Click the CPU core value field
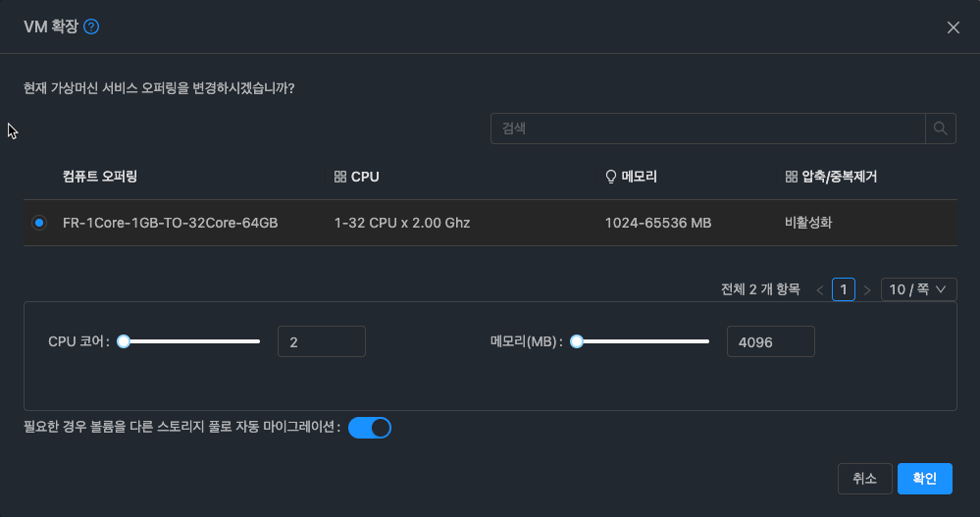Viewport: 980px width, 517px height. point(322,341)
